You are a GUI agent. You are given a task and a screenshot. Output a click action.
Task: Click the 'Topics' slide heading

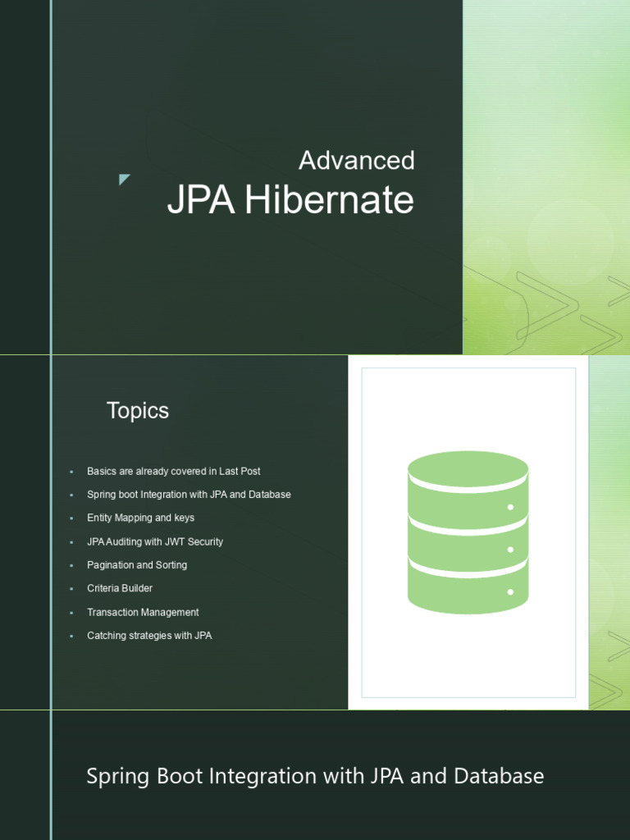(138, 410)
